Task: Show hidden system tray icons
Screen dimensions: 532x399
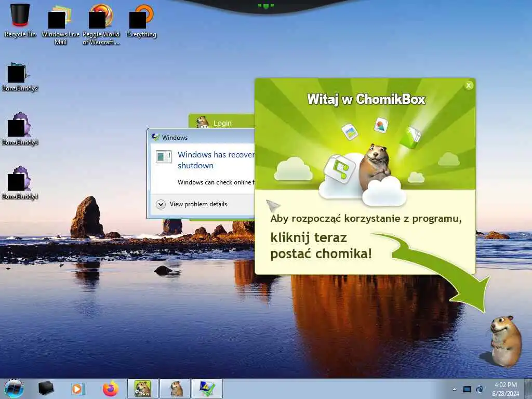Action: coord(454,389)
